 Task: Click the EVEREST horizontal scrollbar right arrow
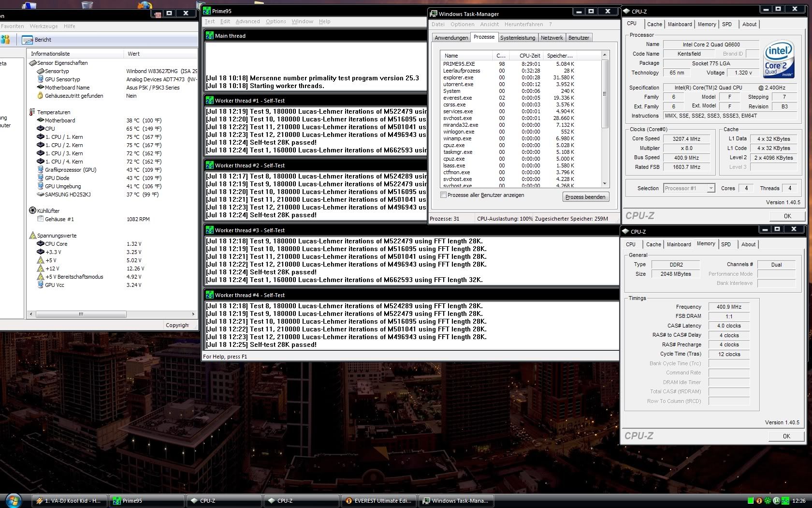coord(193,314)
